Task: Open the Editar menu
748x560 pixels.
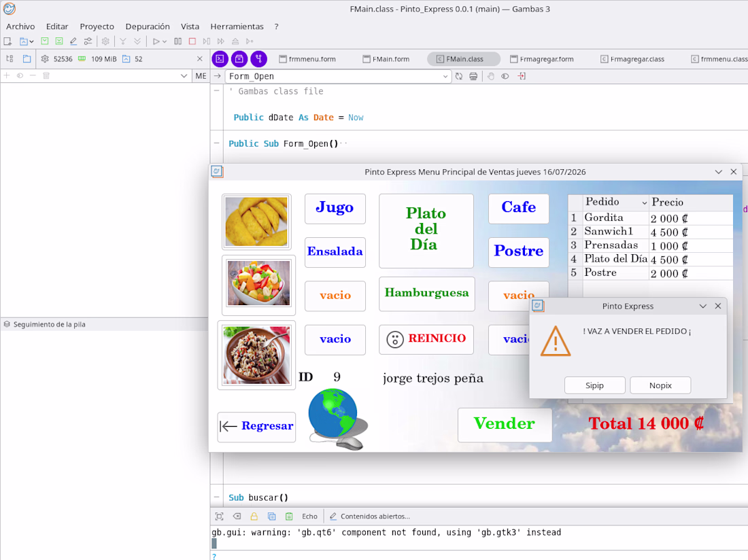Action: tap(57, 27)
